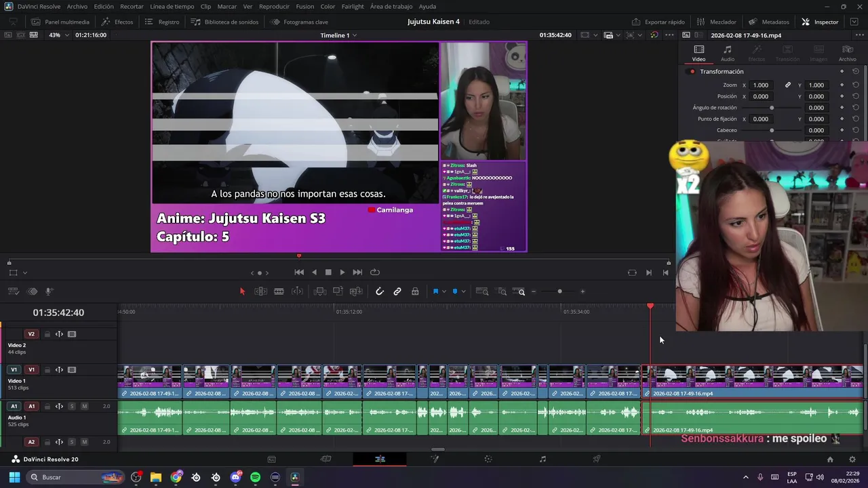Reset the Transformación section
The image size is (868, 488).
[x=856, y=72]
